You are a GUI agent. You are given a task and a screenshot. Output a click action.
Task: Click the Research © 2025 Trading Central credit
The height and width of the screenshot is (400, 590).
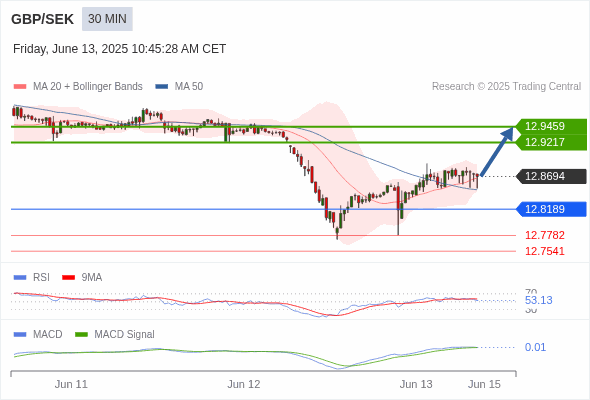506,87
